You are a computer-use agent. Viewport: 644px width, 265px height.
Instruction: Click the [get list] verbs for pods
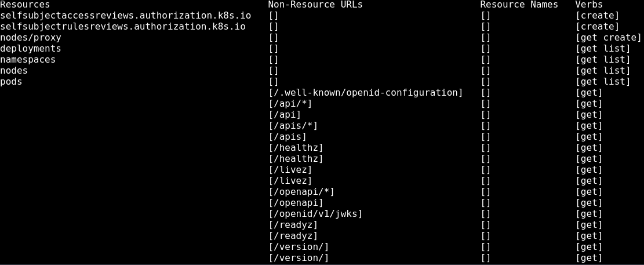point(603,82)
